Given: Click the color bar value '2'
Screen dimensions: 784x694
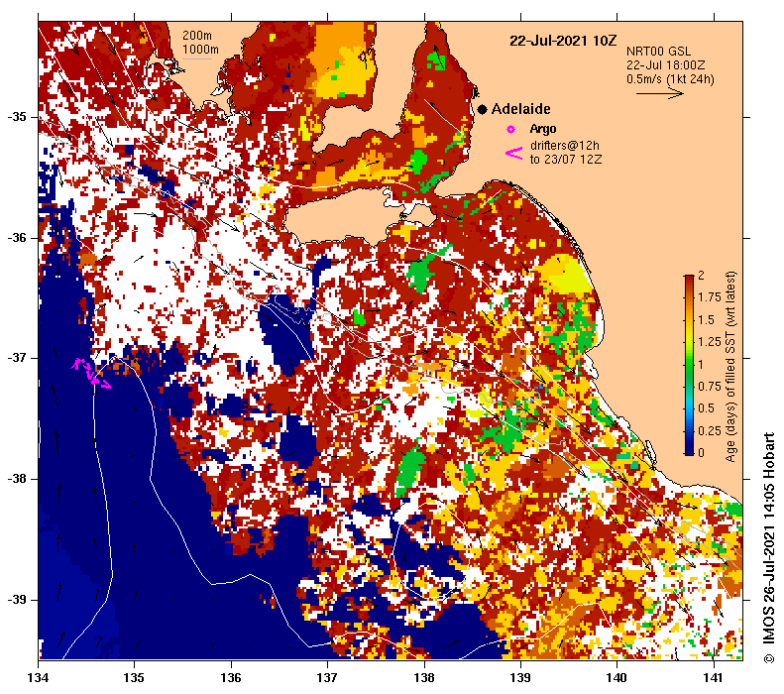Looking at the screenshot, I should coord(701,275).
